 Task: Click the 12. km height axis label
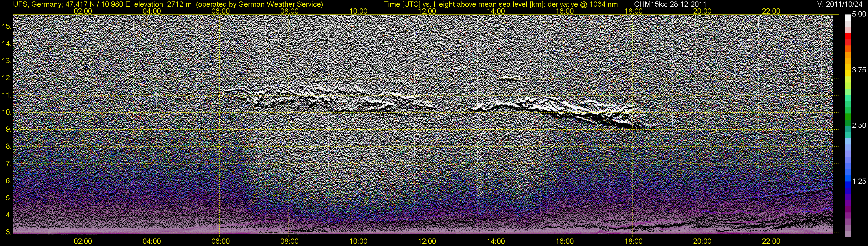click(x=7, y=78)
